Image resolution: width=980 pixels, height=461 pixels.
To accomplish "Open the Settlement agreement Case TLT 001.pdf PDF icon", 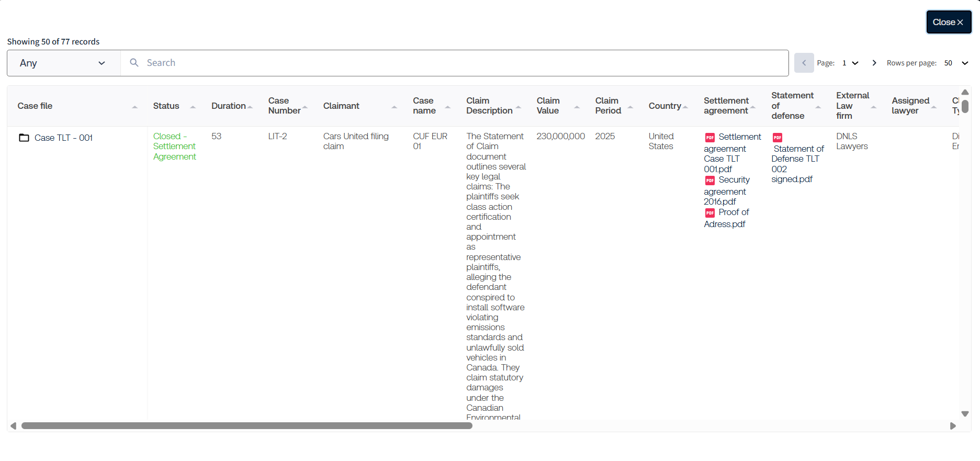I will [x=710, y=138].
